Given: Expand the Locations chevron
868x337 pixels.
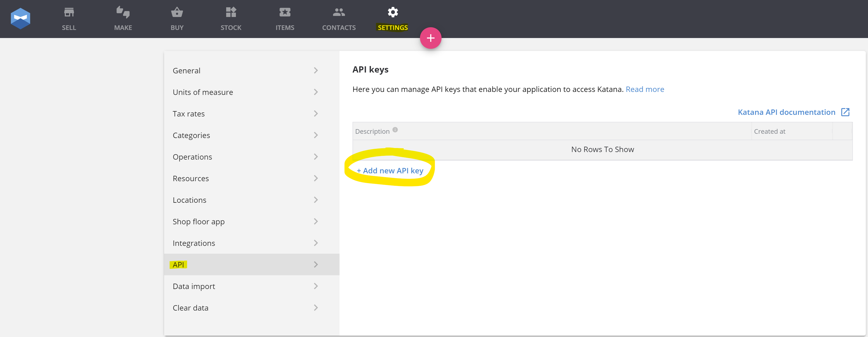Looking at the screenshot, I should pyautogui.click(x=316, y=200).
